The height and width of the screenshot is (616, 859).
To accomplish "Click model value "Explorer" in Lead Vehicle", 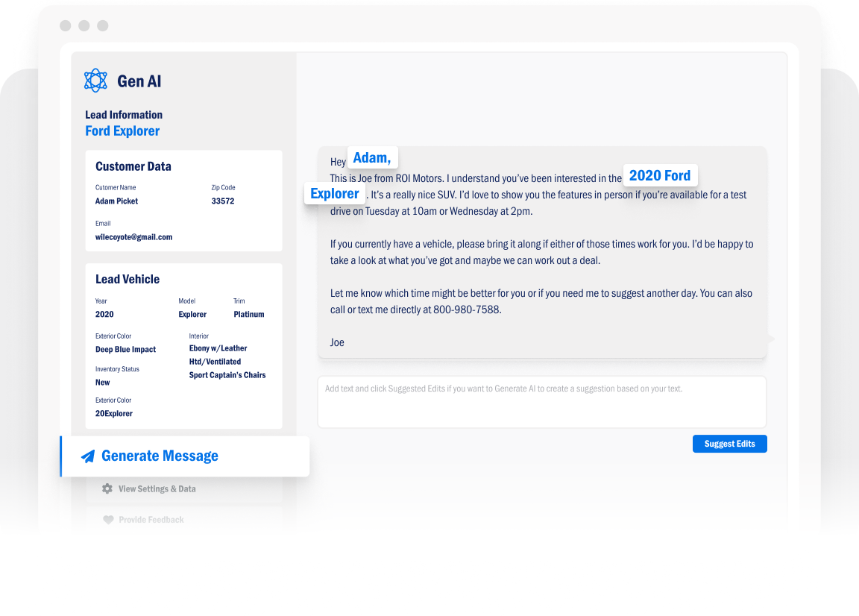I will (192, 315).
